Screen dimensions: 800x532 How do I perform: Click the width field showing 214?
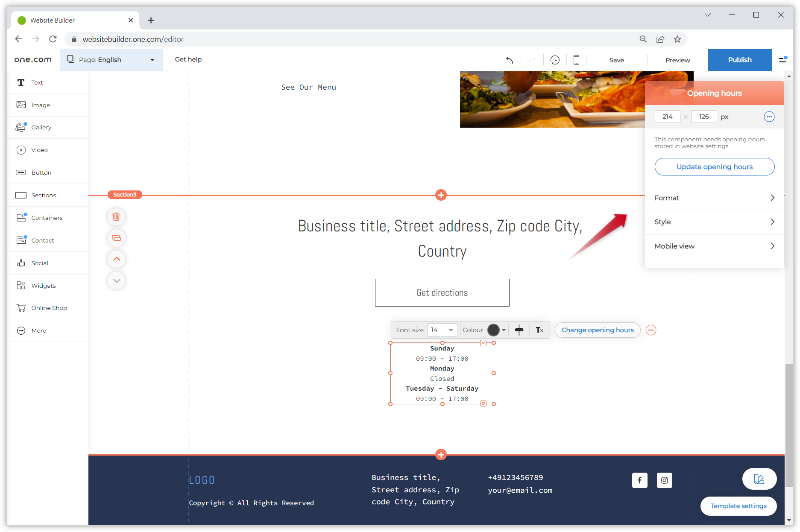(667, 117)
